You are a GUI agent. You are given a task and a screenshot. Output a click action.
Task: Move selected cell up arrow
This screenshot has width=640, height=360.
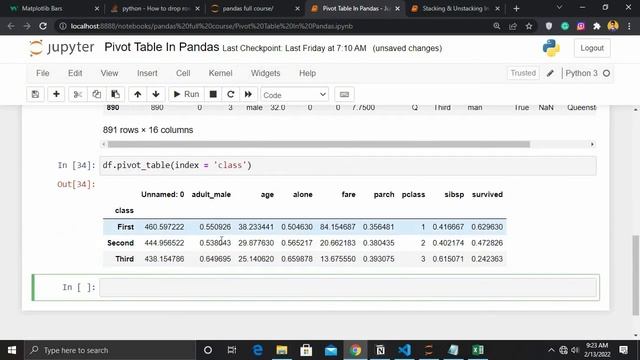point(138,94)
